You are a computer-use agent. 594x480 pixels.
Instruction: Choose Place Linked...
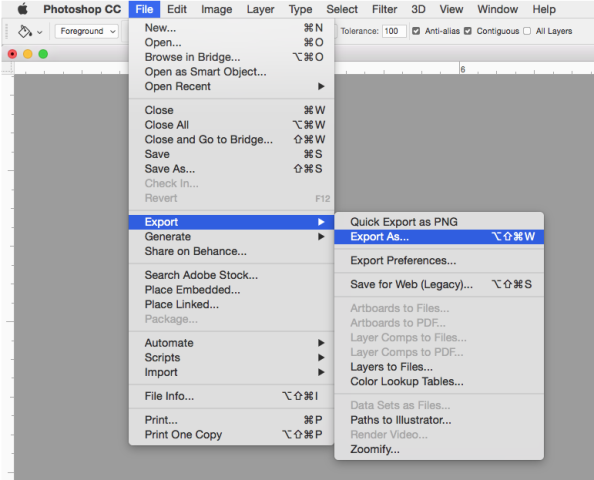click(x=231, y=305)
